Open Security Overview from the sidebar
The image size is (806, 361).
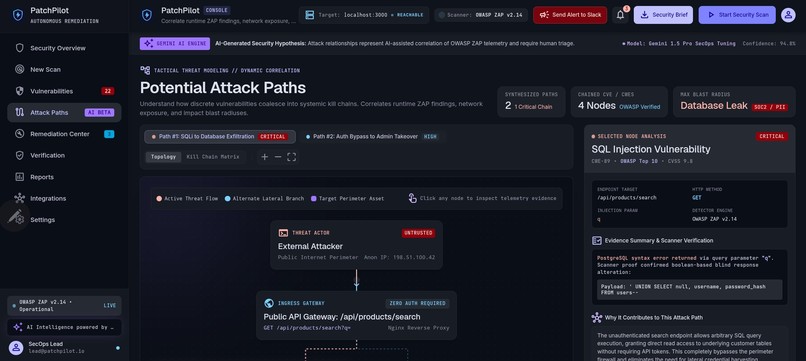point(64,48)
